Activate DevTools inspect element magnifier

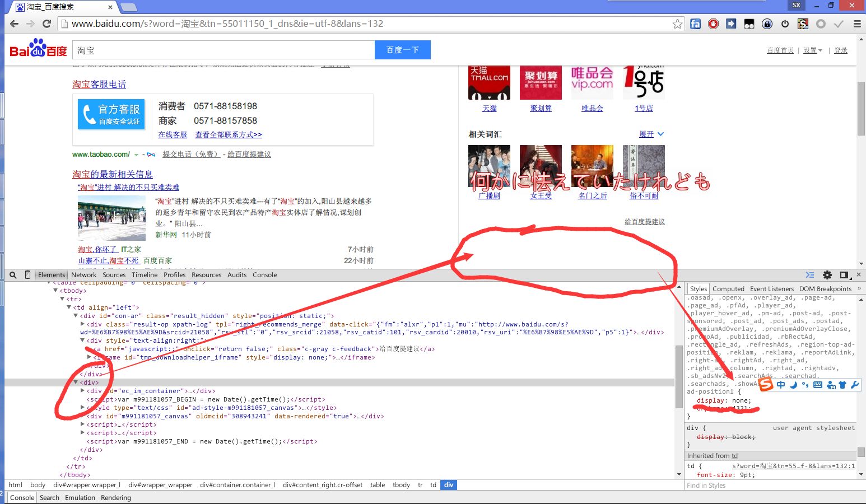coord(13,275)
